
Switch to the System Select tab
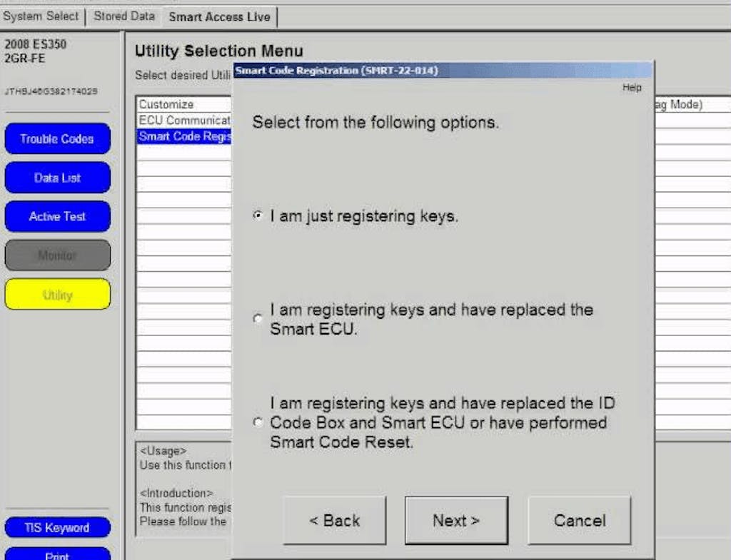click(41, 16)
